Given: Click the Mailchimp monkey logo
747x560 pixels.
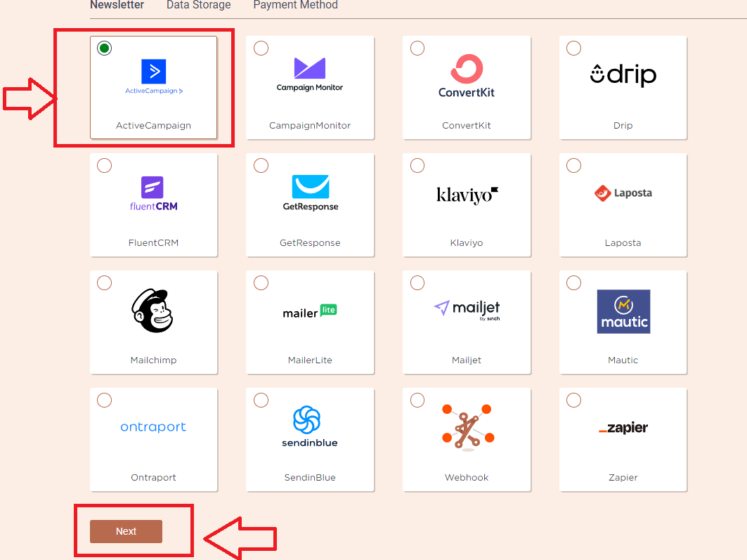Looking at the screenshot, I should [152, 311].
